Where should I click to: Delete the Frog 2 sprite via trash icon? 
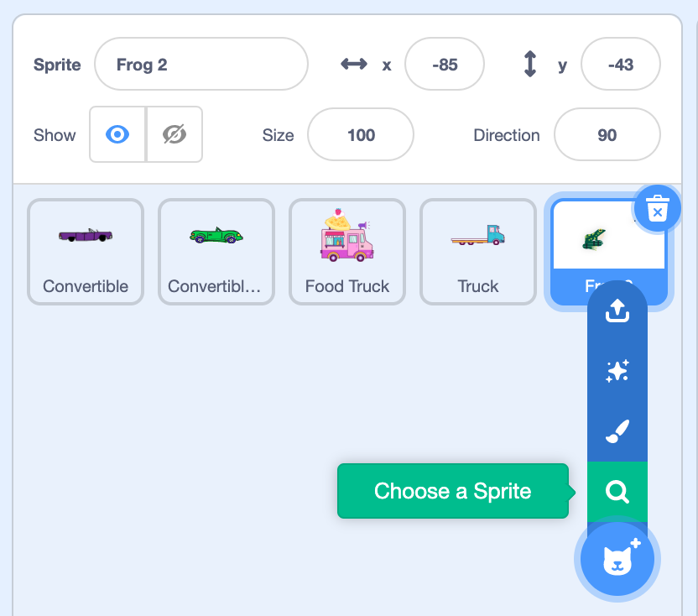pos(658,208)
